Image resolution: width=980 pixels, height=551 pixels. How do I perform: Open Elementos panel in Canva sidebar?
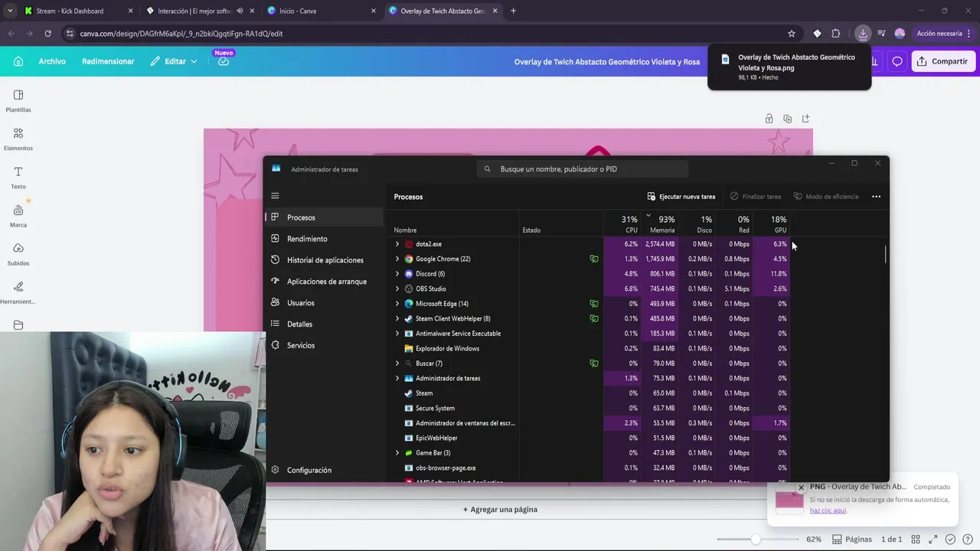point(18,139)
